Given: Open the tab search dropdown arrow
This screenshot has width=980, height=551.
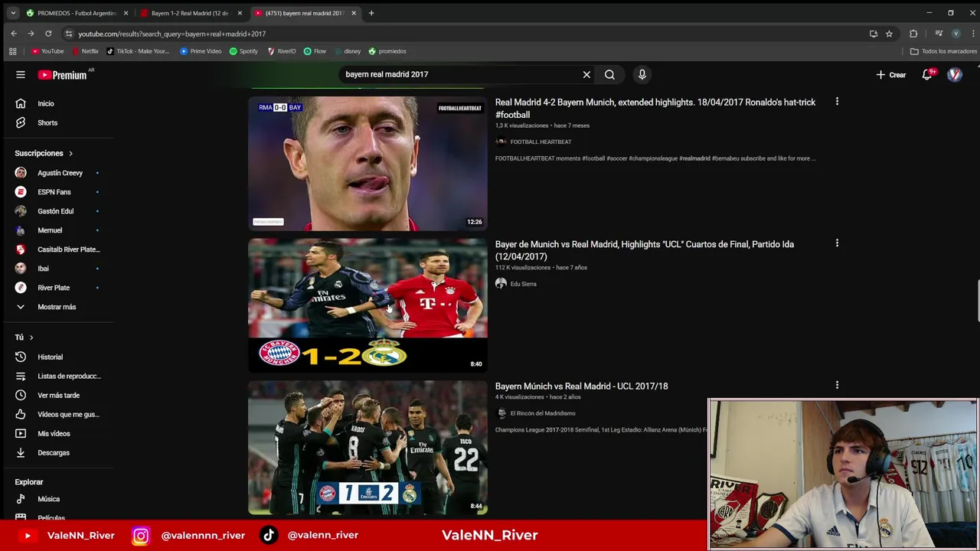Looking at the screenshot, I should 13,13.
